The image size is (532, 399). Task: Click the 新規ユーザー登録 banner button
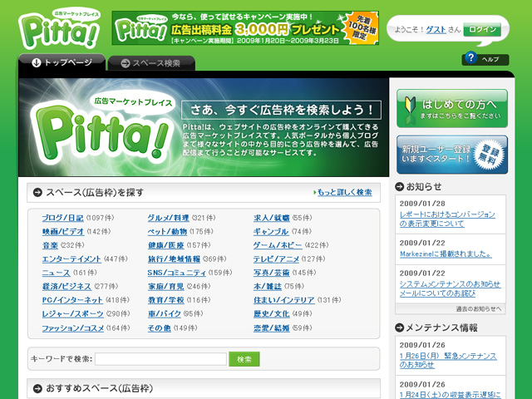tap(452, 155)
